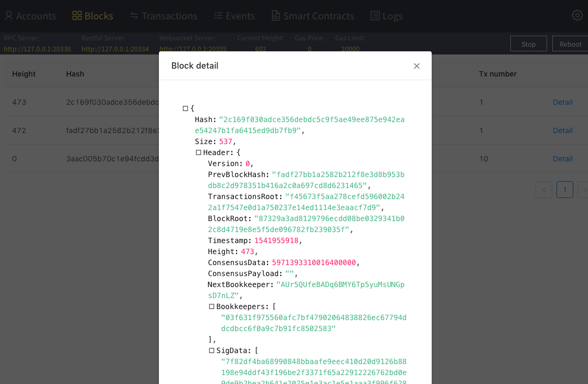Click the Logs icon
Viewport: 588px width, 384px height.
click(x=375, y=16)
